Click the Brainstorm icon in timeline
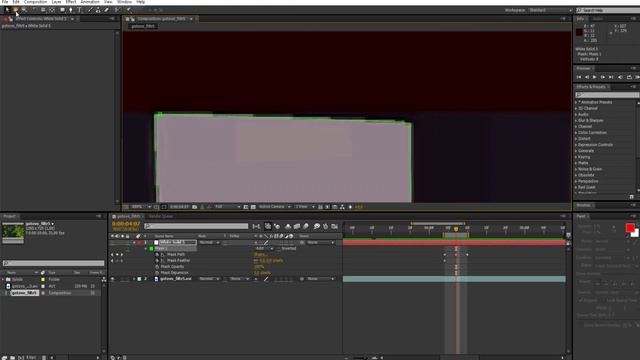The image size is (640, 360). tap(316, 226)
